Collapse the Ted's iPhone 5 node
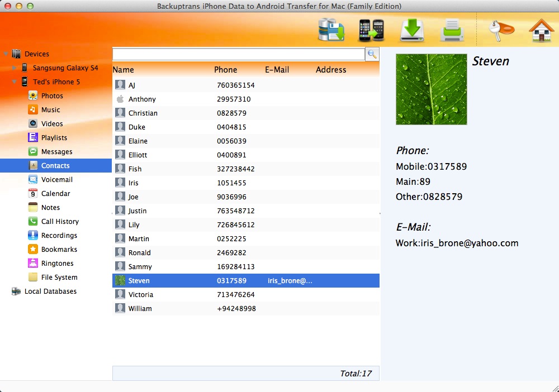 [x=15, y=82]
